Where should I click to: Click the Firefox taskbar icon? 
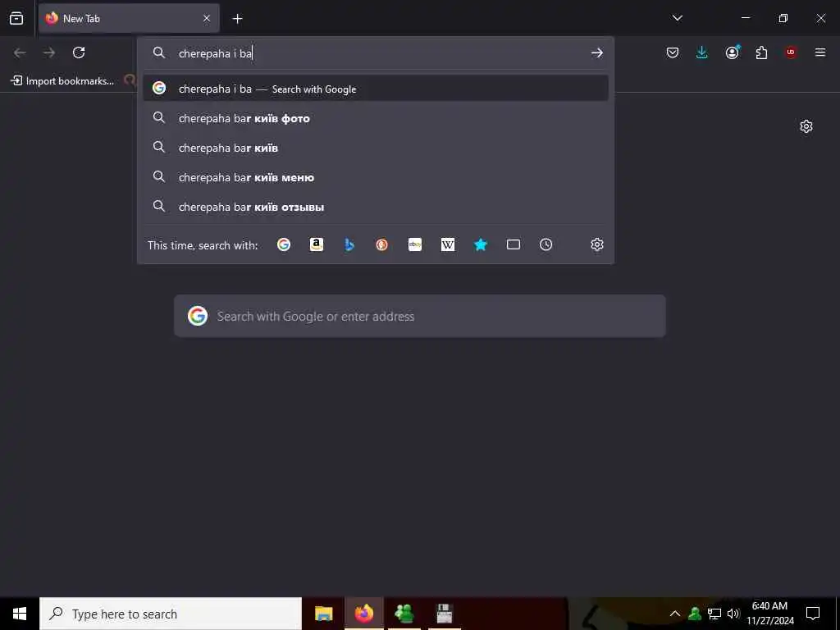pyautogui.click(x=364, y=614)
